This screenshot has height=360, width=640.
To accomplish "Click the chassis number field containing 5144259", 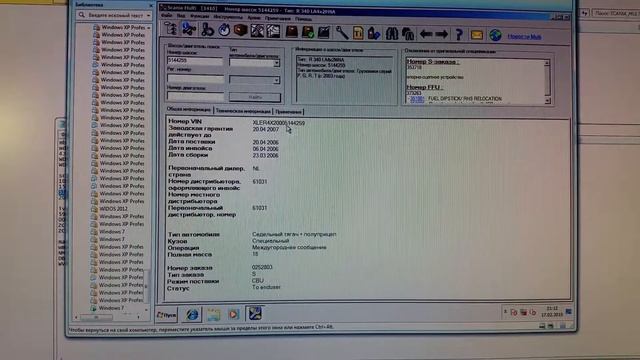I will [x=195, y=60].
